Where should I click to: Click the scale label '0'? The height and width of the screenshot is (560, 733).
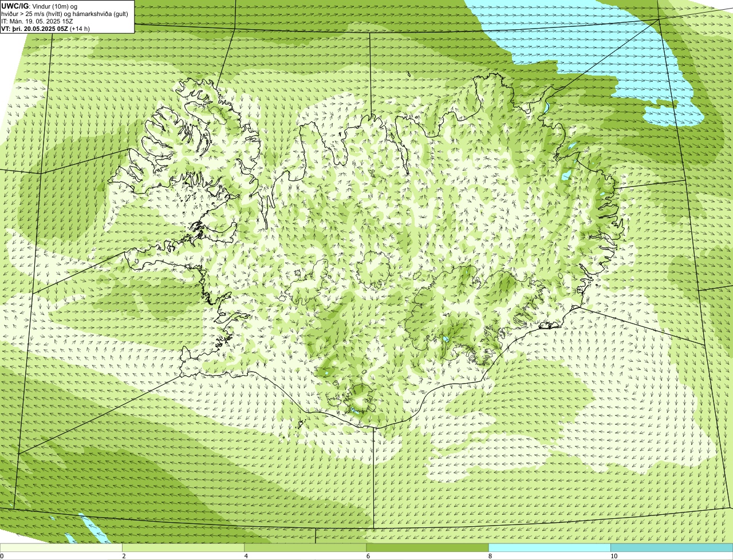click(2, 556)
